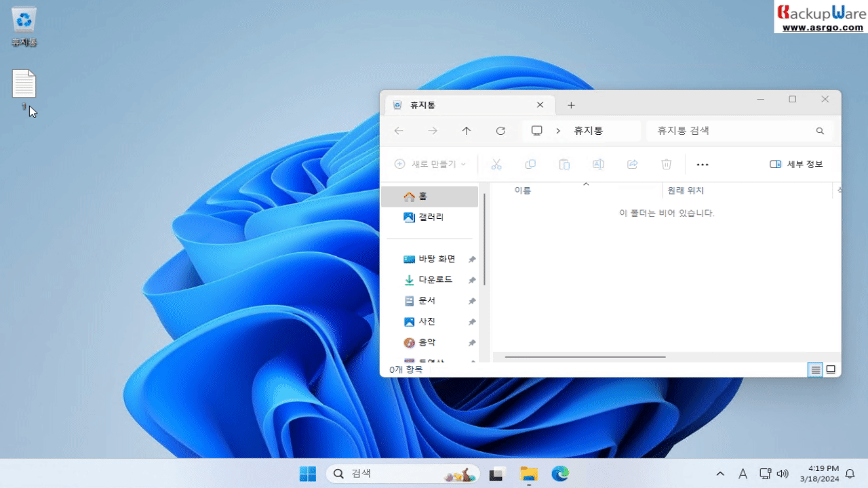Screen dimensions: 868x488
Task: Select 홈 in navigation pane
Action: tap(429, 197)
